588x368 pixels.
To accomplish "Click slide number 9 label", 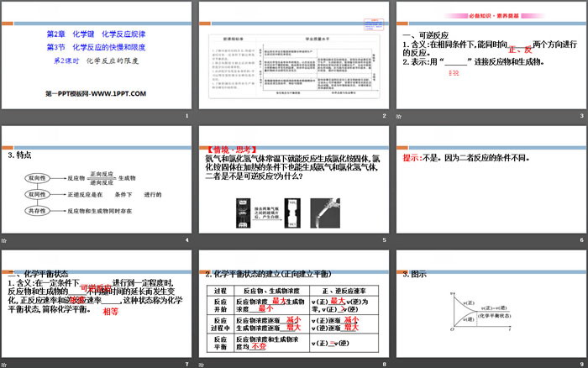I will 581,365.
